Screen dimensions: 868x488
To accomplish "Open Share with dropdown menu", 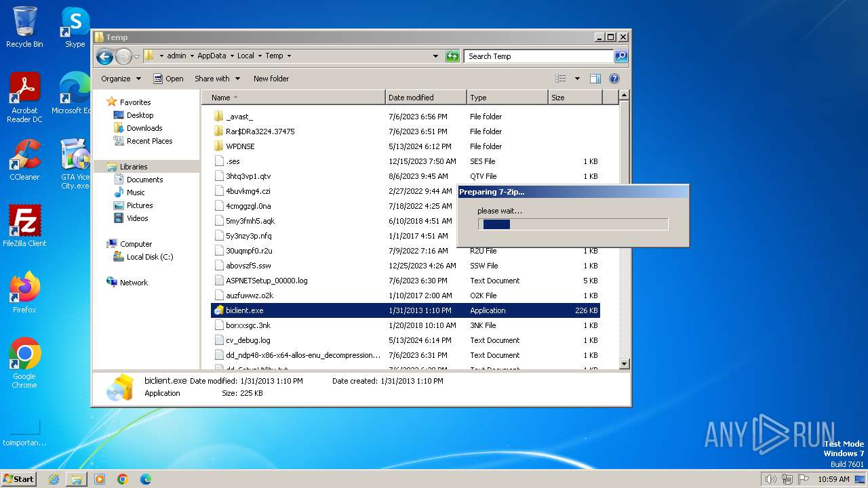I will 217,79.
